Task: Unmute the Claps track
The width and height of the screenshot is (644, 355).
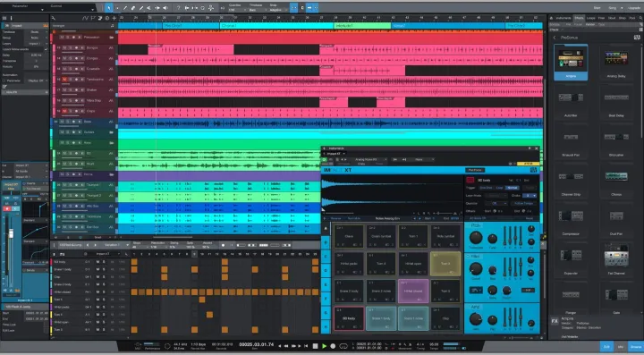Action: coord(64,111)
